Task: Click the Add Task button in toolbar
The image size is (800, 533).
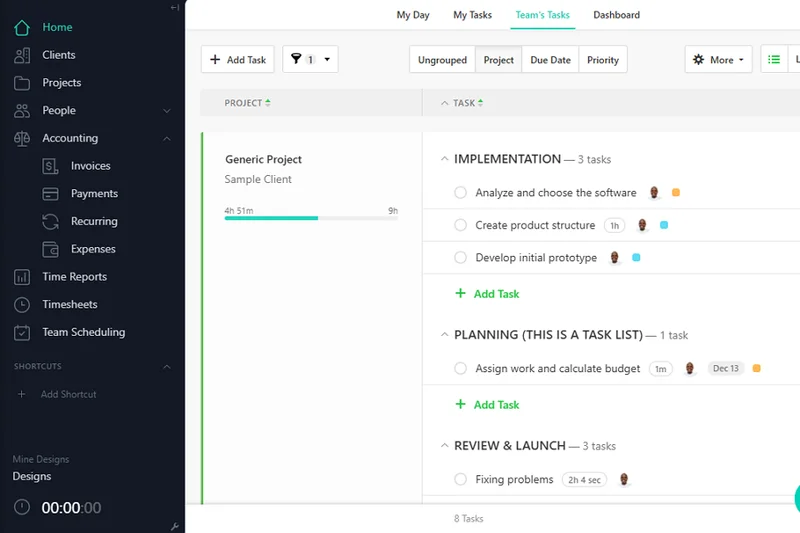Action: [238, 60]
